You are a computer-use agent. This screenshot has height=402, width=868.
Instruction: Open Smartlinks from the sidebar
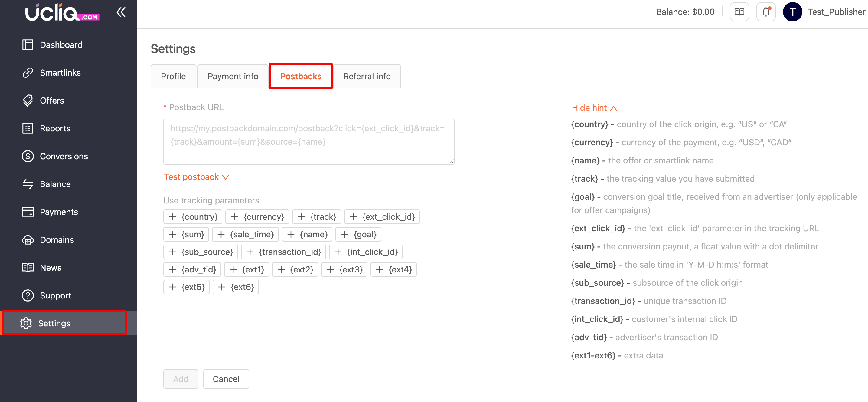click(60, 73)
